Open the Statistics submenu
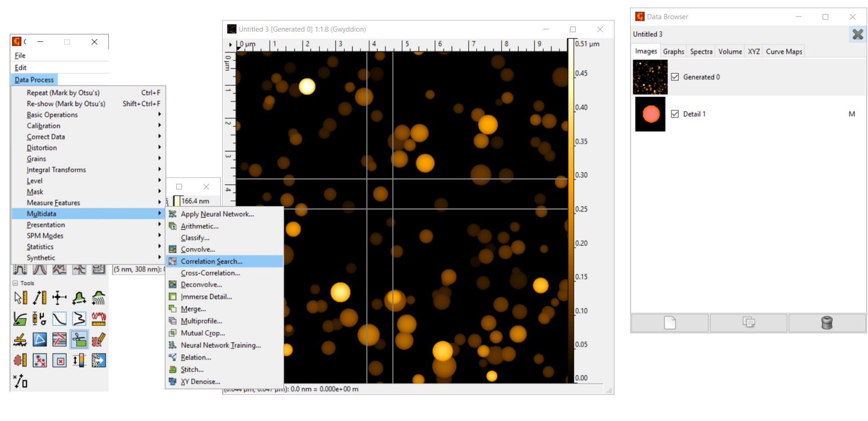This screenshot has width=868, height=421. point(40,246)
